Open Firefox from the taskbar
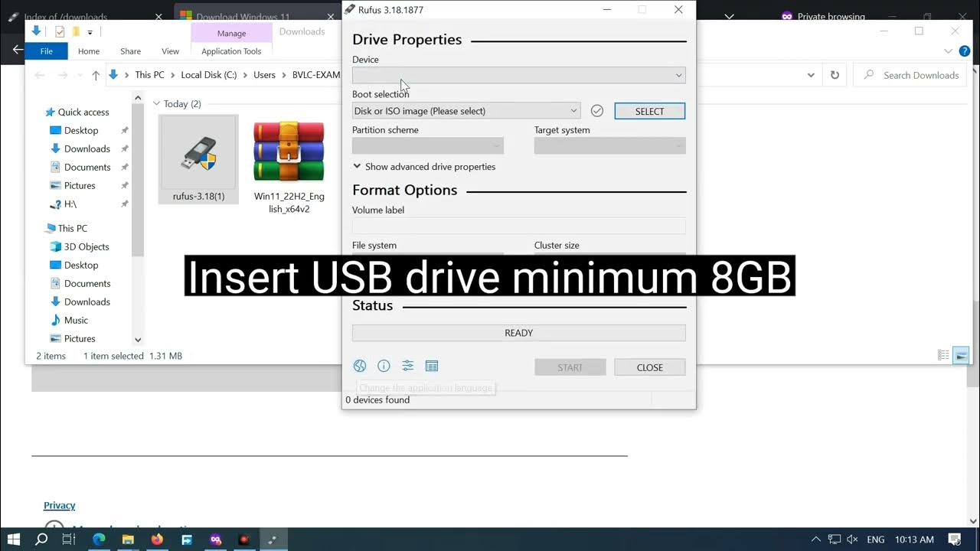 157,540
